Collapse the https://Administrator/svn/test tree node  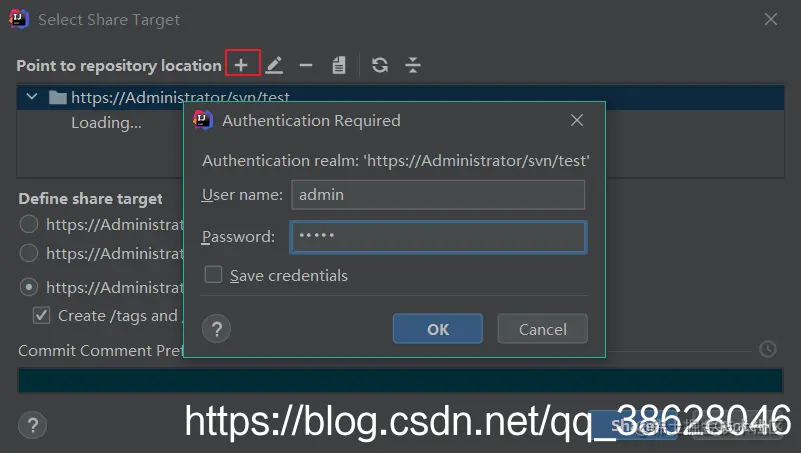pos(32,97)
